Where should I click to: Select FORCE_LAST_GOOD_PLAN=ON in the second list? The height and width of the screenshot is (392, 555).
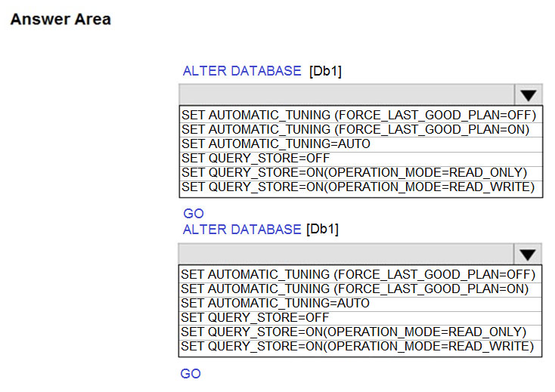(x=355, y=289)
